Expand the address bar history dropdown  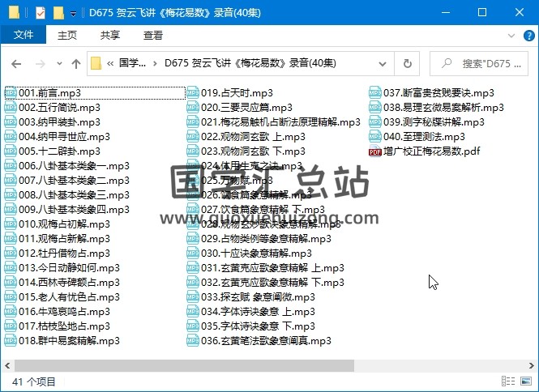[x=383, y=63]
